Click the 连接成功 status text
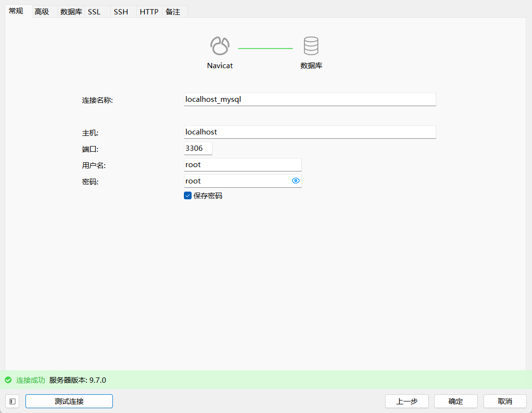532x413 pixels. pyautogui.click(x=31, y=380)
